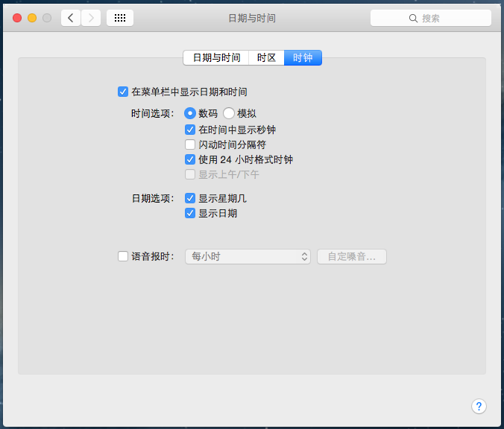
Task: Click the 日期与时间 window title
Action: [252, 19]
